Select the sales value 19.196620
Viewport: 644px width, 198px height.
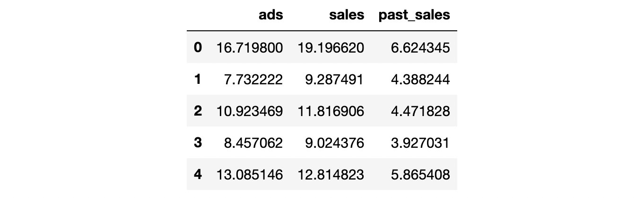[331, 47]
